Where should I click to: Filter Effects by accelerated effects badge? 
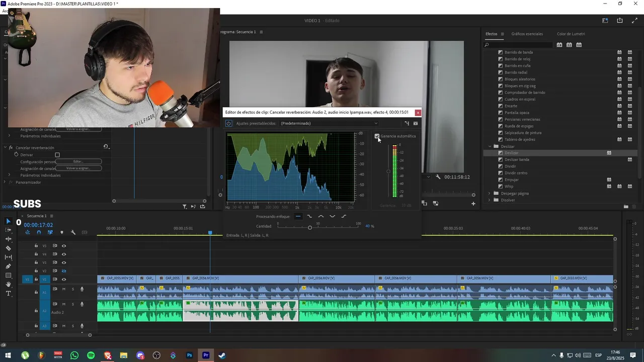click(x=559, y=45)
